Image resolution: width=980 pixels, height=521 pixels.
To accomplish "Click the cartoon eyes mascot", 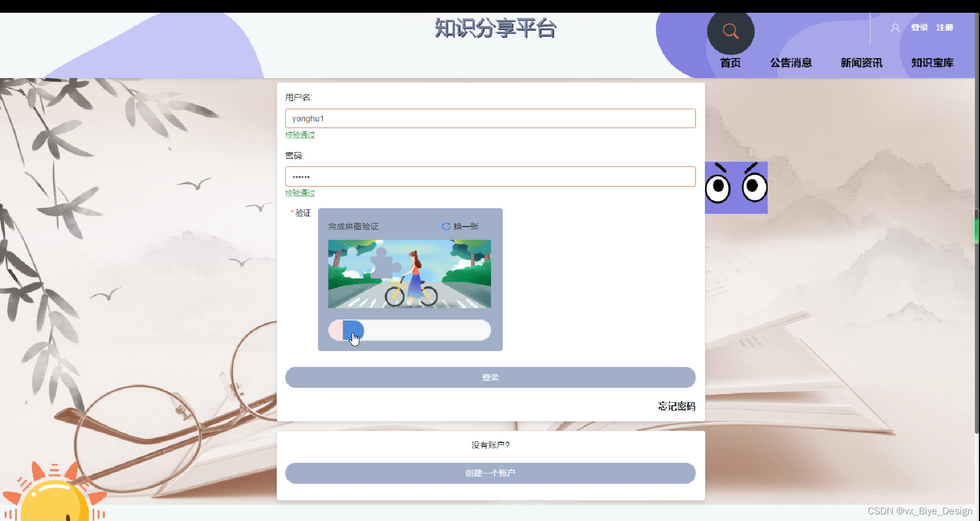I will tap(736, 187).
